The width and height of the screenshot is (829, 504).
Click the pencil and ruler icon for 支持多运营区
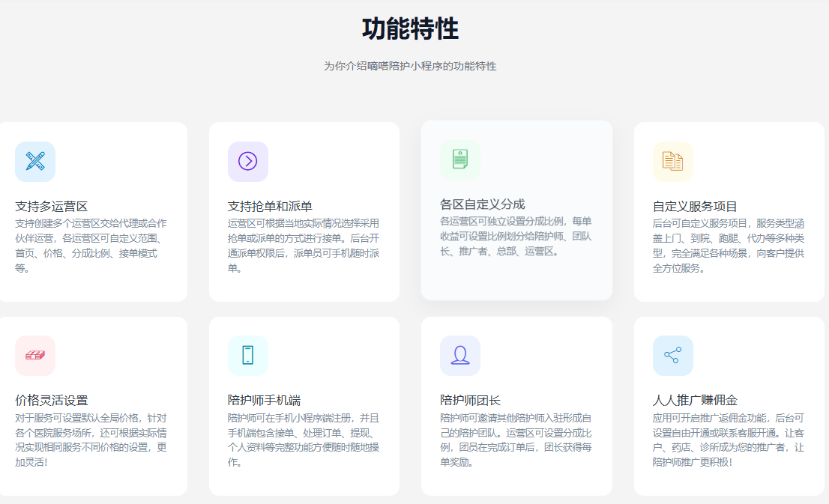coord(35,161)
